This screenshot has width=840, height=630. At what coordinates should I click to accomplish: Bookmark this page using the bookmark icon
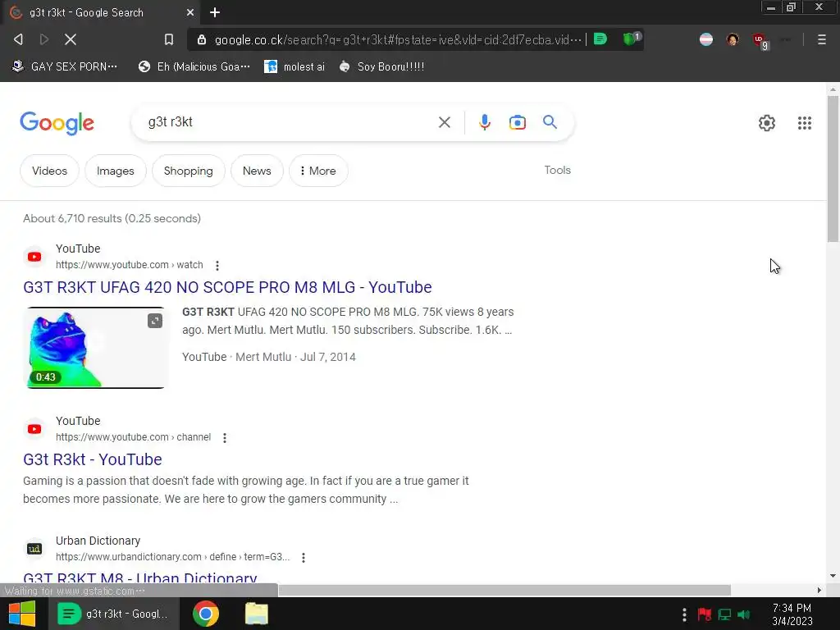click(x=169, y=39)
